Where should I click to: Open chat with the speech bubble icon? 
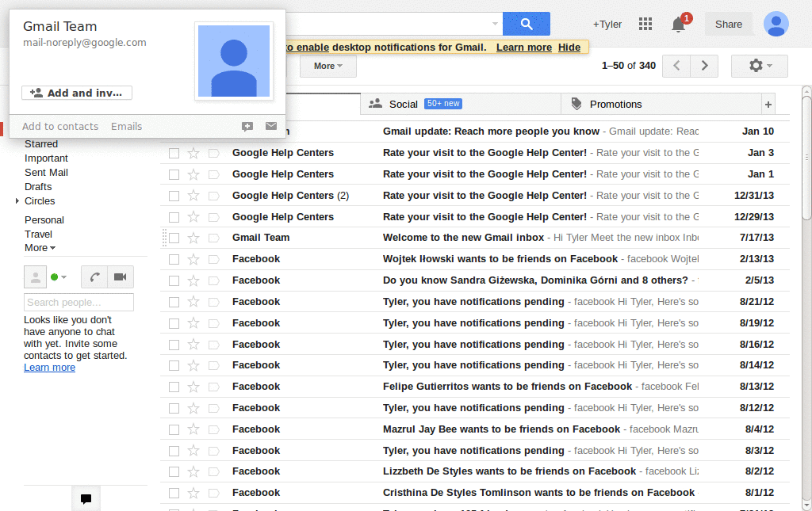point(86,498)
